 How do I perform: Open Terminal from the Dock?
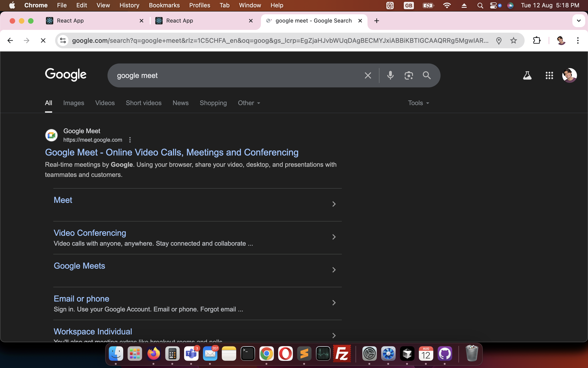(248, 354)
